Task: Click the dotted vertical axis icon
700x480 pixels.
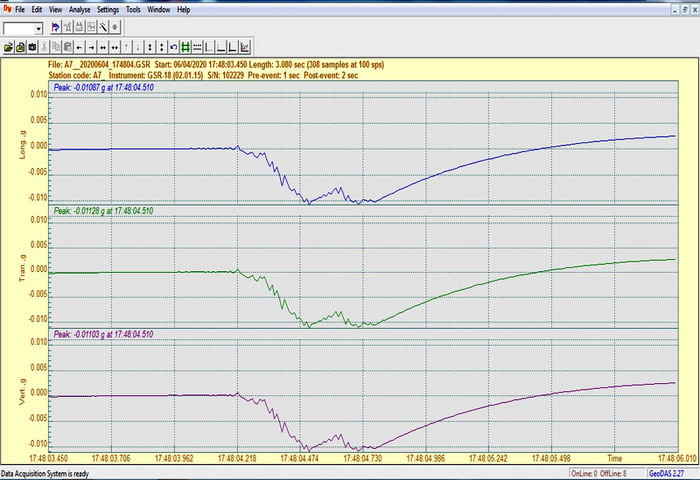Action: [209, 47]
